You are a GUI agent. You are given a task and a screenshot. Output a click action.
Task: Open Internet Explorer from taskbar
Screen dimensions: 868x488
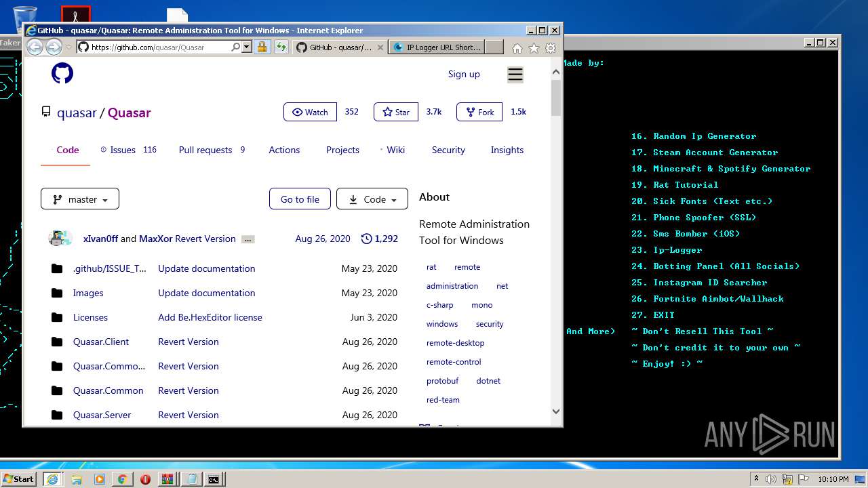point(52,479)
